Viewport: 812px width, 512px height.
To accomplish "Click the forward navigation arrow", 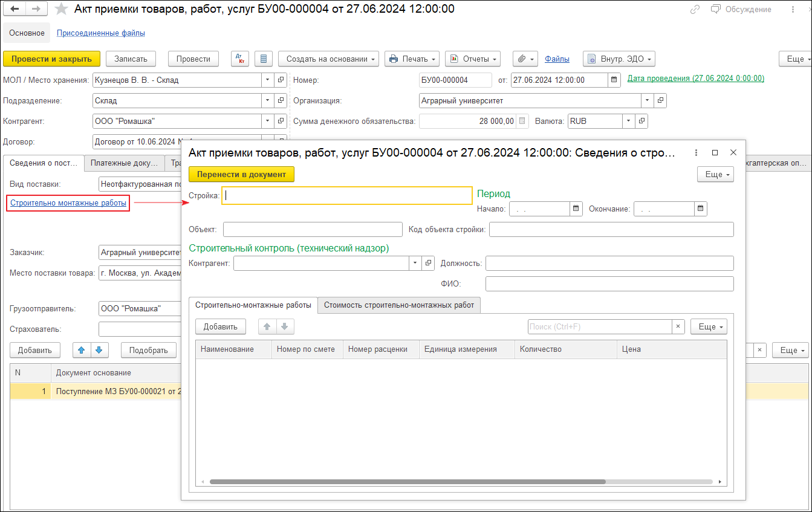I will click(36, 9).
